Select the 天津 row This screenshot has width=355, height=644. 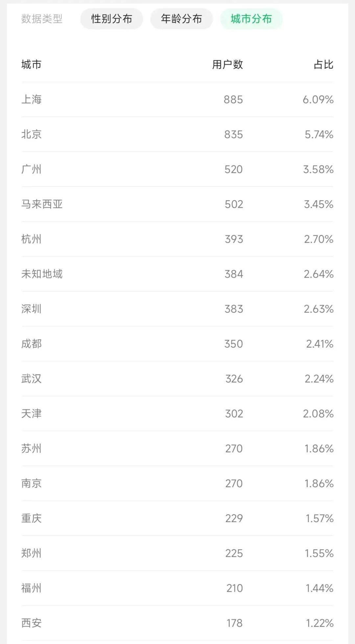coord(32,413)
